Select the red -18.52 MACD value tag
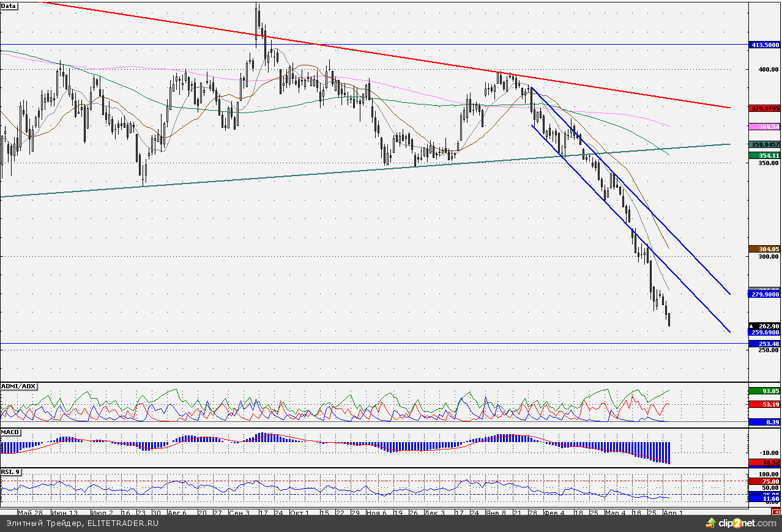782x532 pixels. (764, 463)
